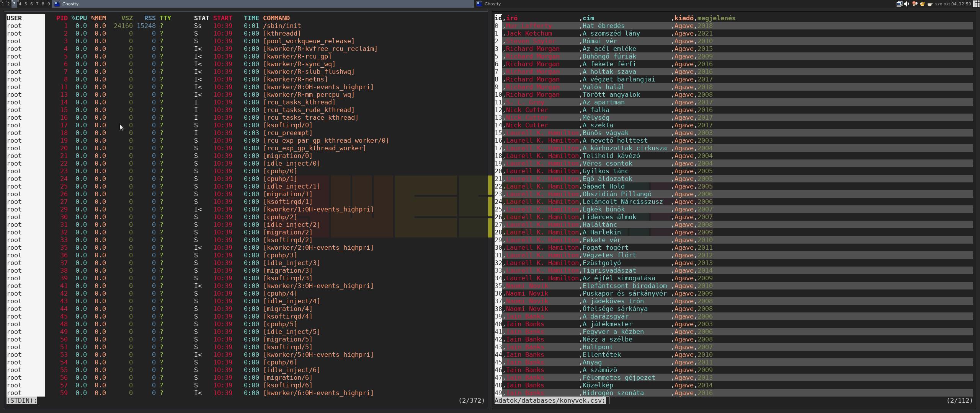Open the tiling layout grid icon

click(x=976, y=4)
